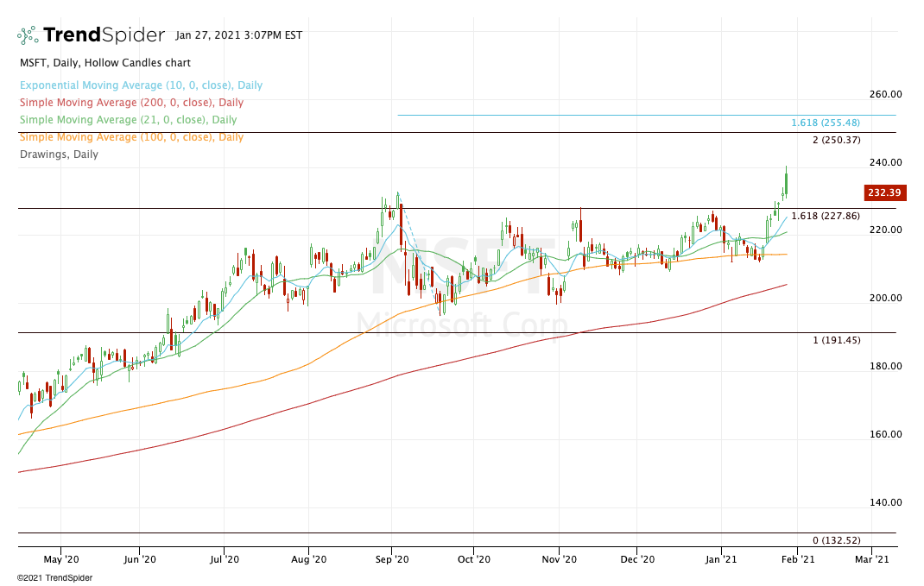Screen dimensions: 924x586
Task: Select the MSFT, Daily, Hollow Candles chart title
Action: point(105,62)
